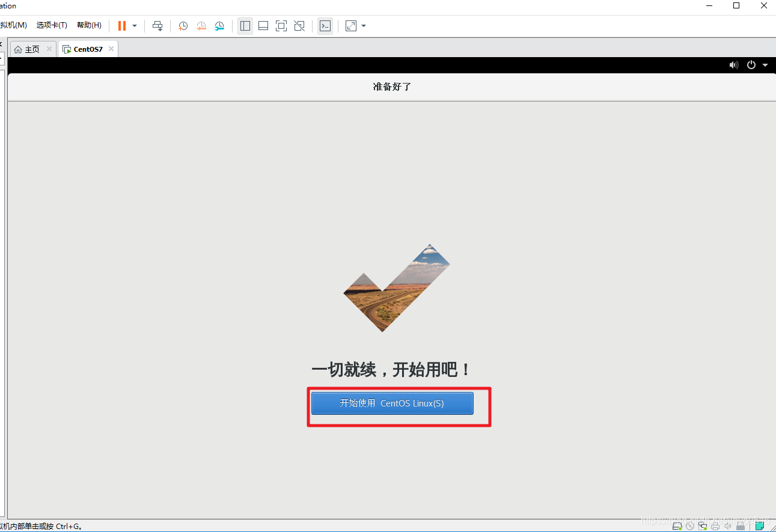The image size is (776, 532).
Task: Close the VMware Workstation window
Action: tap(763, 5)
